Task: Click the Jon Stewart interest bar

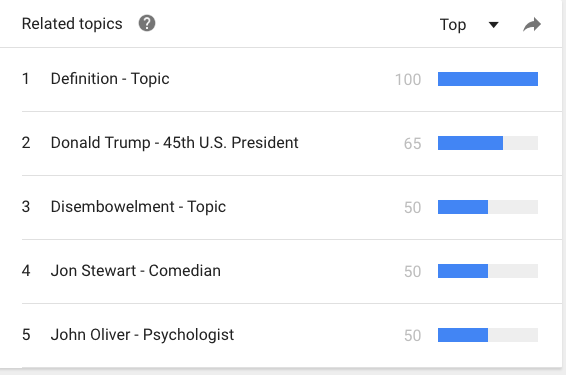Action: (x=488, y=271)
